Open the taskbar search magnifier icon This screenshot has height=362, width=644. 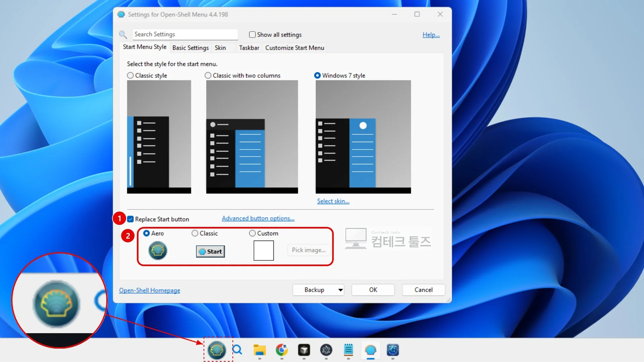[x=237, y=350]
